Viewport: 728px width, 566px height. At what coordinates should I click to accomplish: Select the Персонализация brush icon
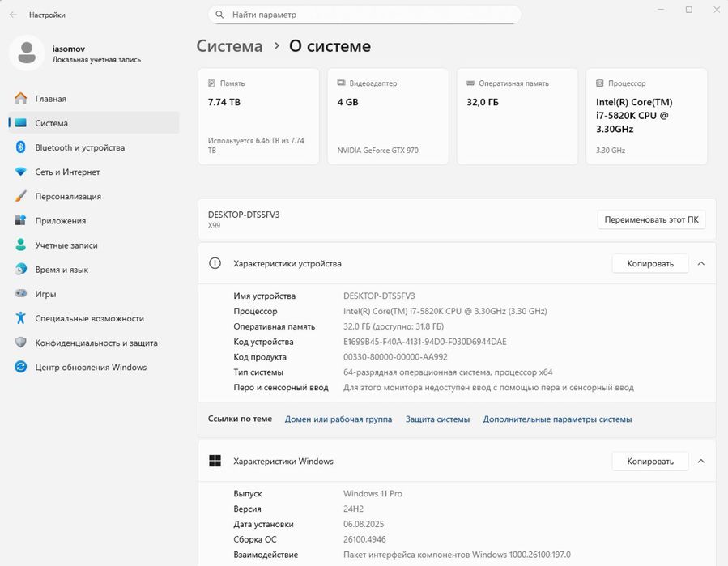click(x=21, y=196)
